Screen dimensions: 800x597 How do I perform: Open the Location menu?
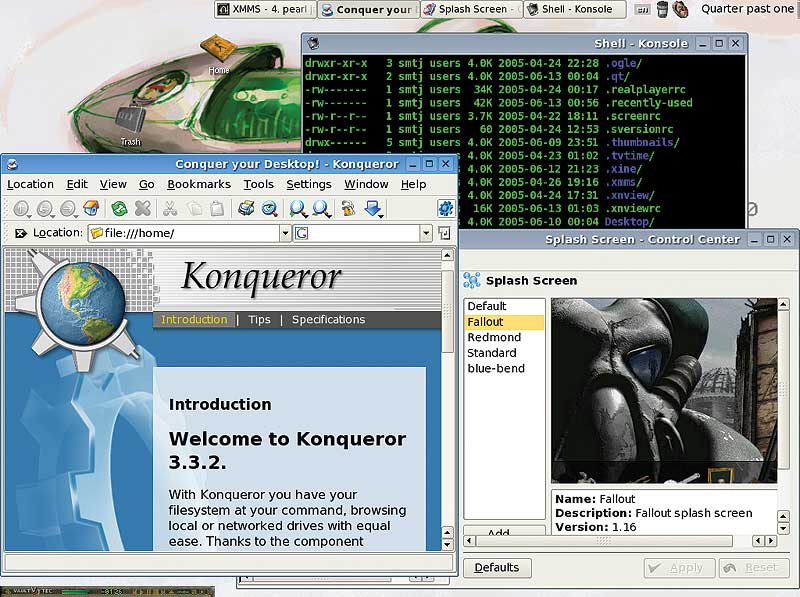point(30,184)
